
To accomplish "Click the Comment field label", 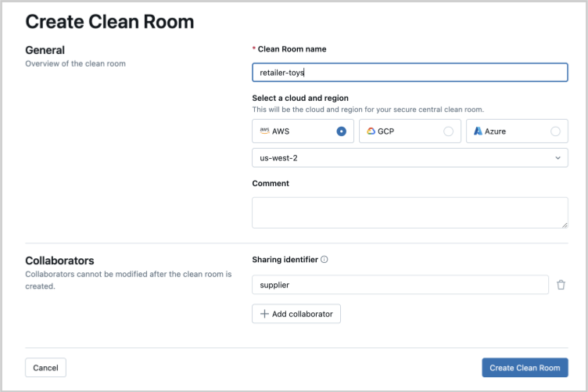I will (271, 183).
